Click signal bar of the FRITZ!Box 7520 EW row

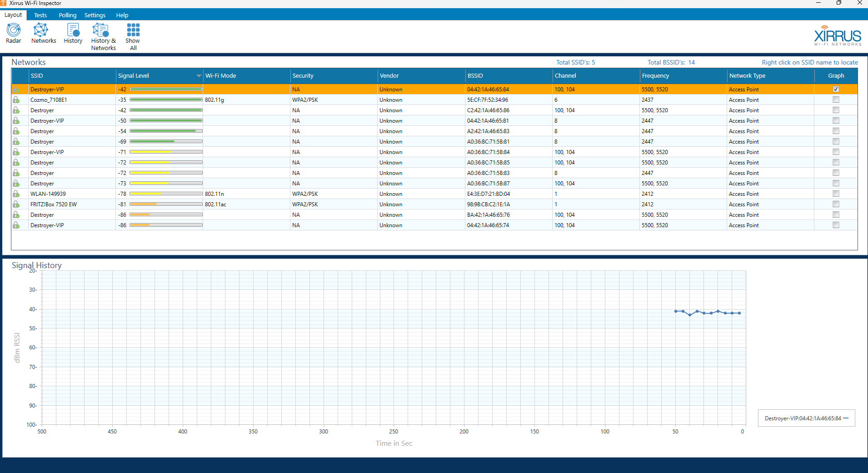click(166, 204)
